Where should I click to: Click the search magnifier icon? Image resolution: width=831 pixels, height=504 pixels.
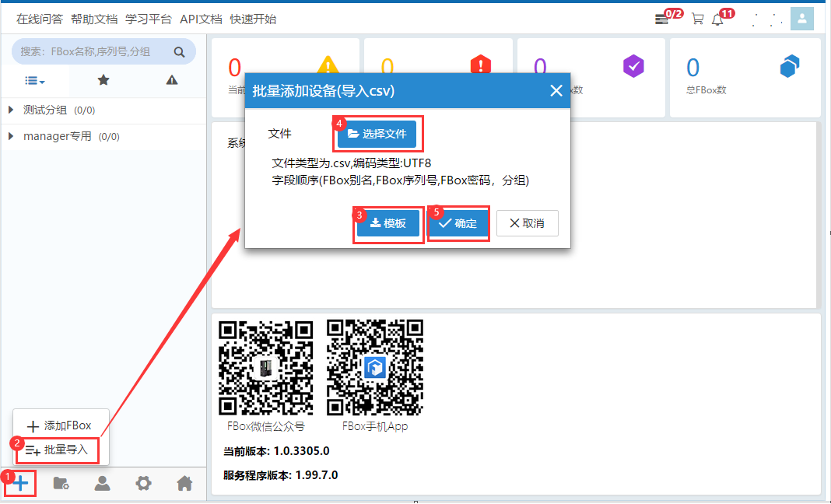180,52
